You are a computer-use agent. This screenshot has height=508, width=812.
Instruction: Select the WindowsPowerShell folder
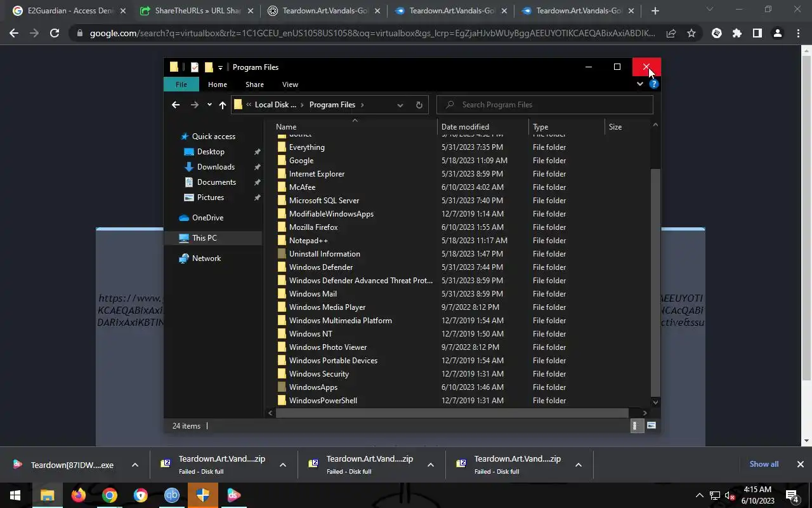[323, 401]
